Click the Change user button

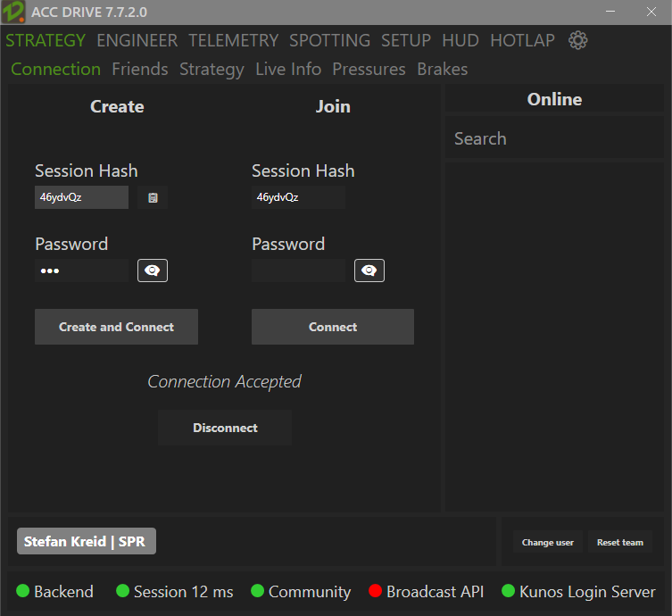[547, 542]
